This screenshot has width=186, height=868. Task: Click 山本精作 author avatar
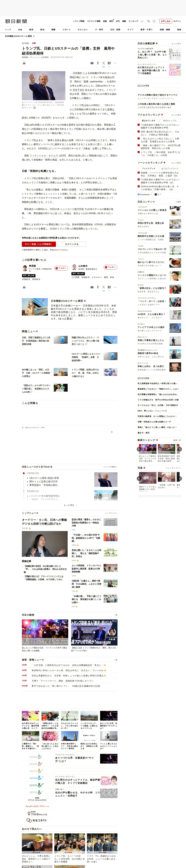[74, 267]
